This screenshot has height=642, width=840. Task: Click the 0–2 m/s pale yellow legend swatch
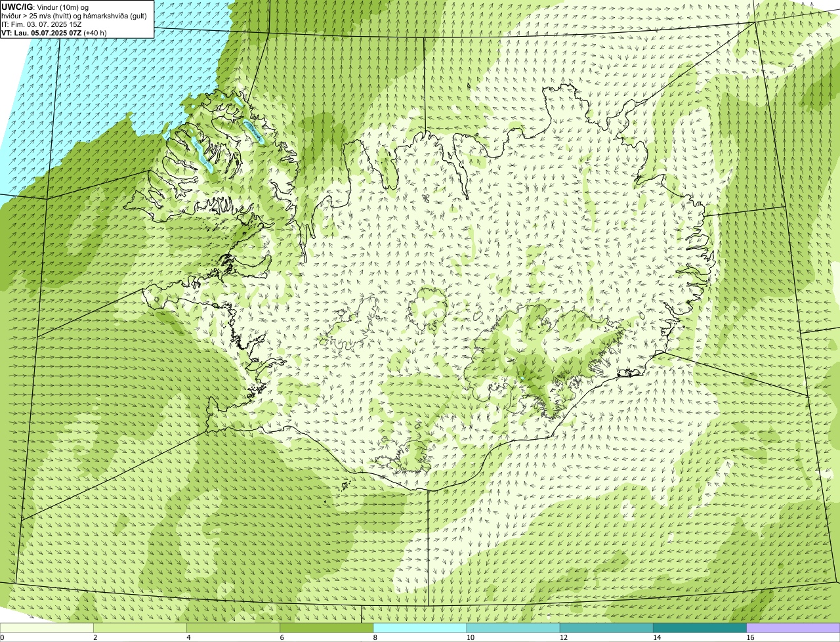point(47,628)
